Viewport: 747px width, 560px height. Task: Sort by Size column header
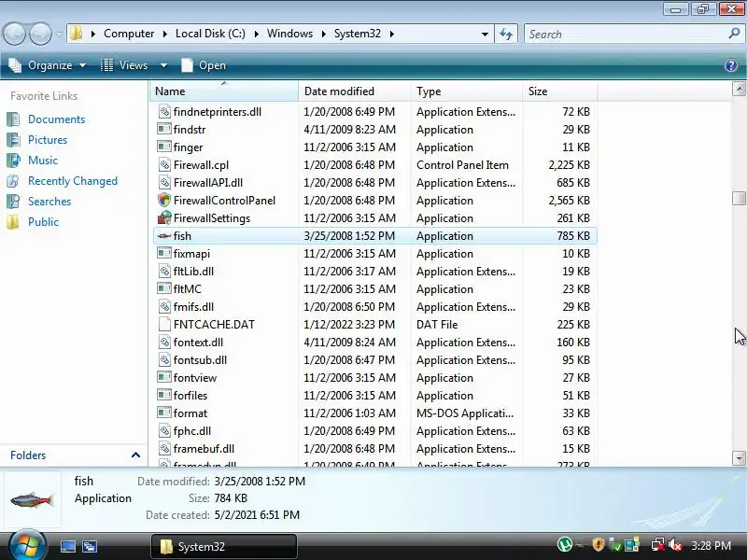pyautogui.click(x=559, y=91)
